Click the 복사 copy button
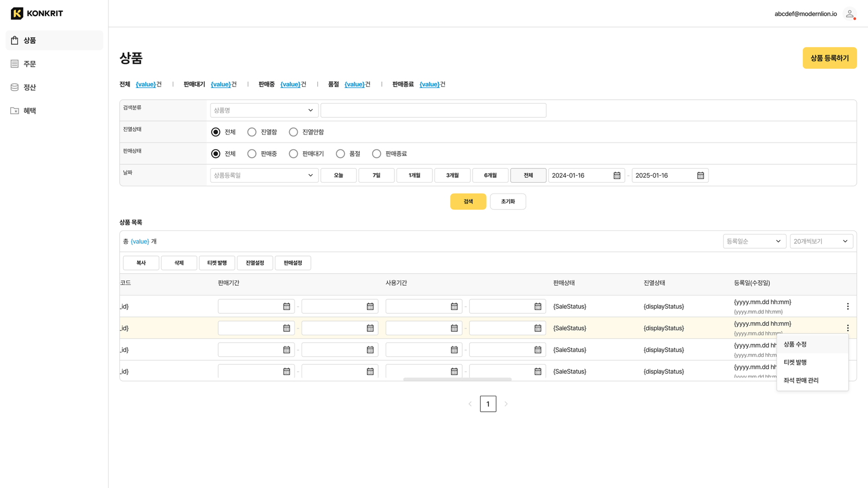Viewport: 868px width, 488px height. pos(141,263)
